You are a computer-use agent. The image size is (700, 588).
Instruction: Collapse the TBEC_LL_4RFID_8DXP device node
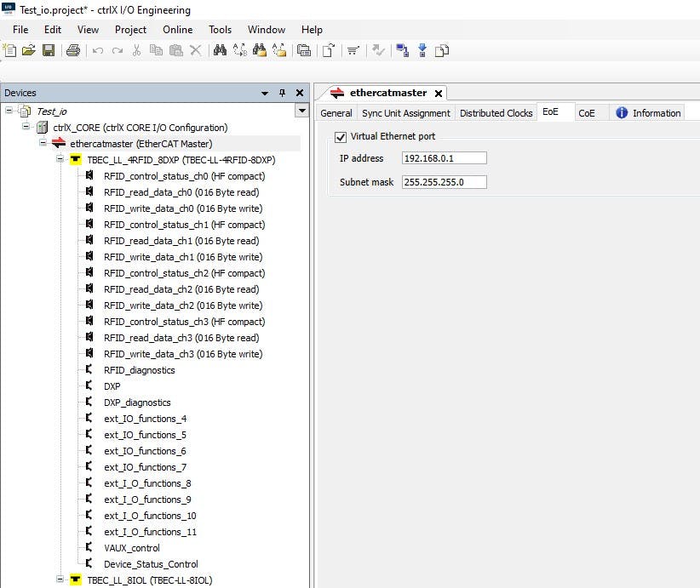pos(60,159)
